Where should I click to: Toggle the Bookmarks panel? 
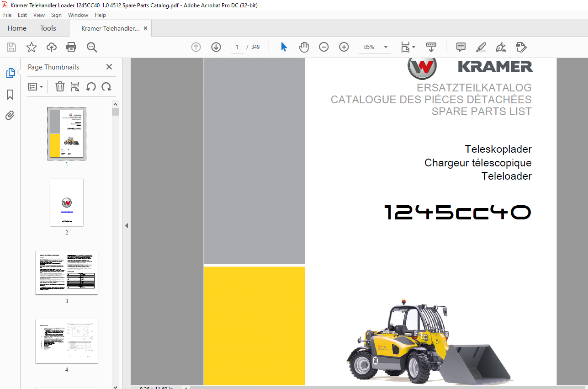point(10,95)
